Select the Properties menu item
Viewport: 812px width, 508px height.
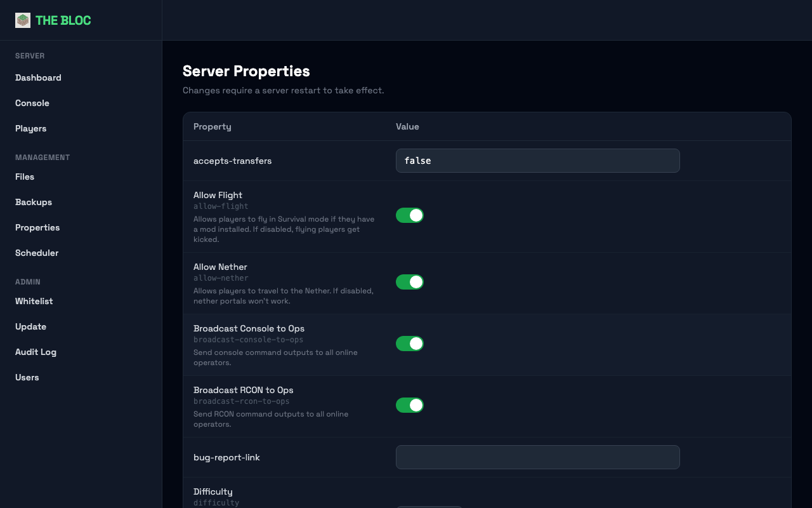[37, 227]
